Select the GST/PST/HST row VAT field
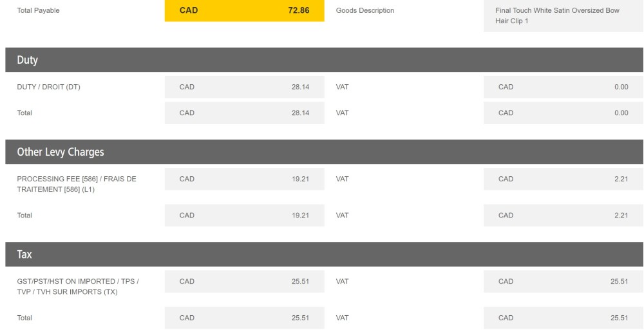Image resolution: width=644 pixels, height=330 pixels. point(563,281)
